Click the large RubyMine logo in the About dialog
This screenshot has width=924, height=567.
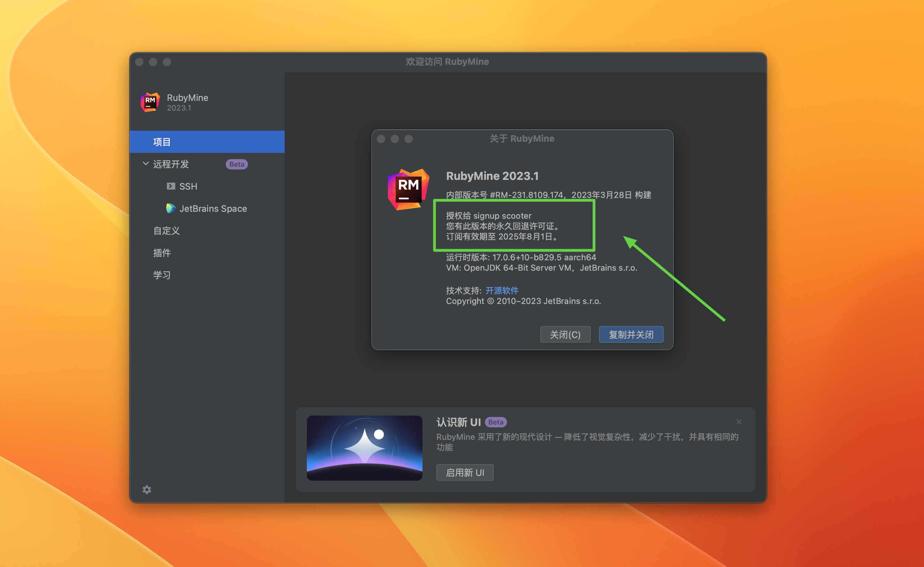[408, 190]
